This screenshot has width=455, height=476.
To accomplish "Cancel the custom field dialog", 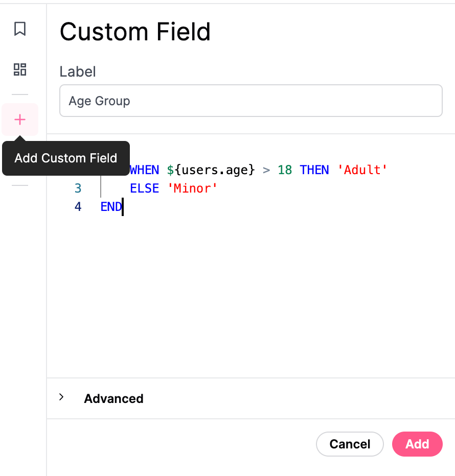I will coord(350,444).
